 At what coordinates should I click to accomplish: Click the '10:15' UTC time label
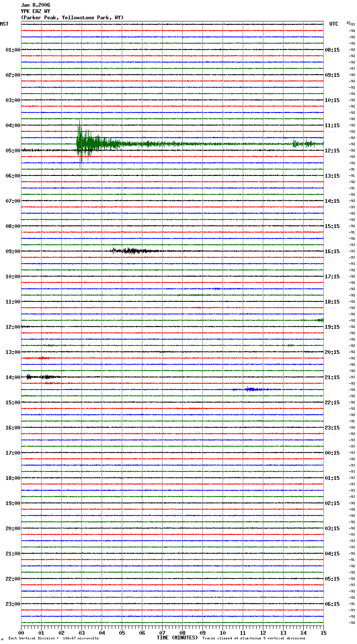(332, 100)
